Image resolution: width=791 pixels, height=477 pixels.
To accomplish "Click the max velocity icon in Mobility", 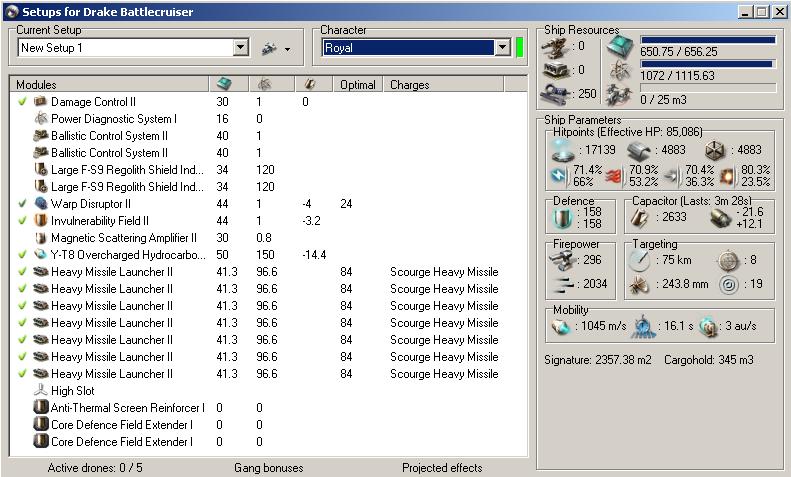I will 560,327.
